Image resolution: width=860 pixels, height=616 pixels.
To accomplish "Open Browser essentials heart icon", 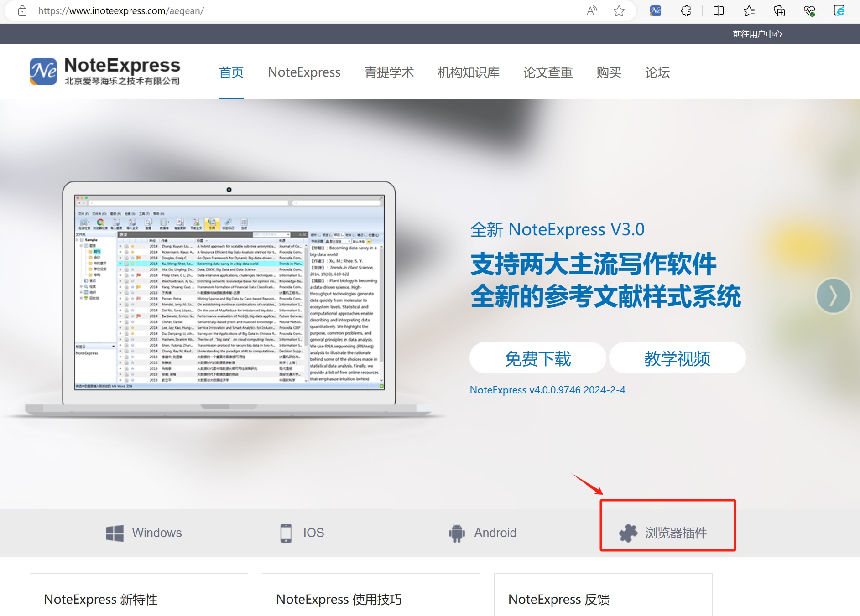I will pos(809,10).
